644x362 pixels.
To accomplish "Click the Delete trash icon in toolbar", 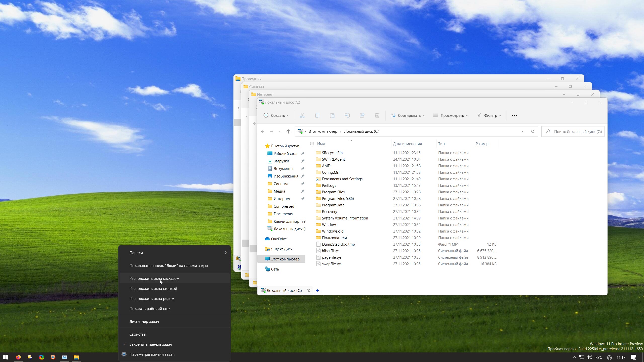I will [377, 115].
